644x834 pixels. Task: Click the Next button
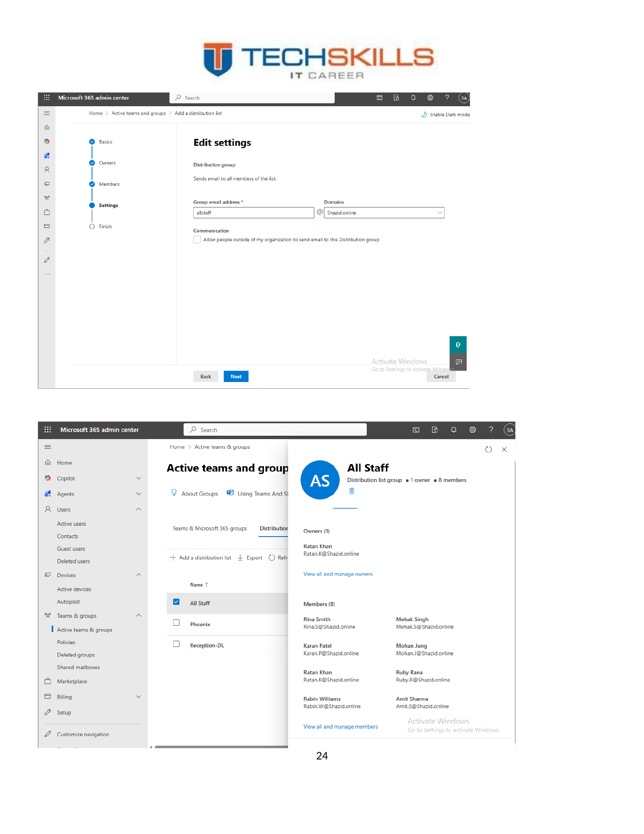click(236, 377)
